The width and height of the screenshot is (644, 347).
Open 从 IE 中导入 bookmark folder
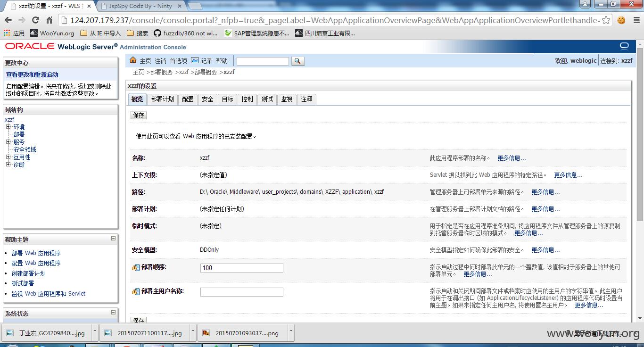coord(100,33)
